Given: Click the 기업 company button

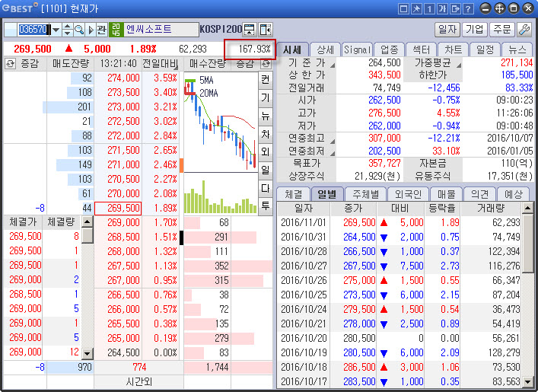Looking at the screenshot, I should pos(475,30).
